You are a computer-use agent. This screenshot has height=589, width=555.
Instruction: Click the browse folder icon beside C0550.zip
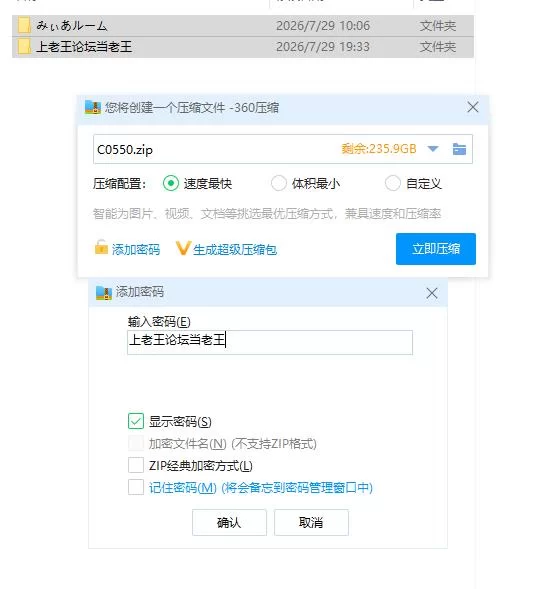[459, 149]
